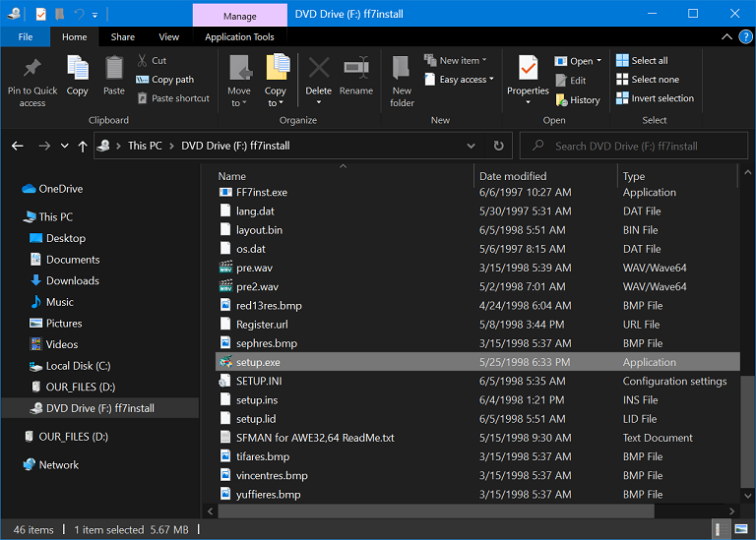Screen dimensions: 756x540
Task: Open the Copy to menu
Action: coord(276,81)
